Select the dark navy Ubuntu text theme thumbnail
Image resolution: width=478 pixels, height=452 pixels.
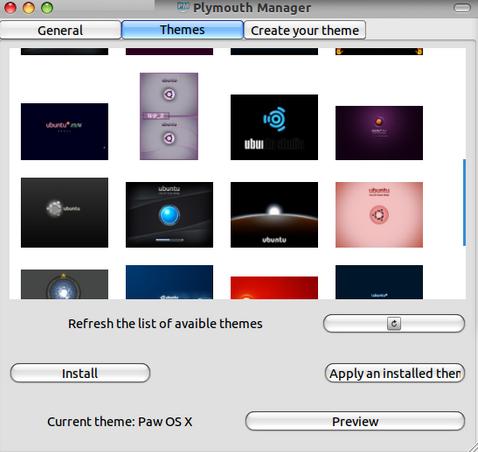[x=64, y=131]
